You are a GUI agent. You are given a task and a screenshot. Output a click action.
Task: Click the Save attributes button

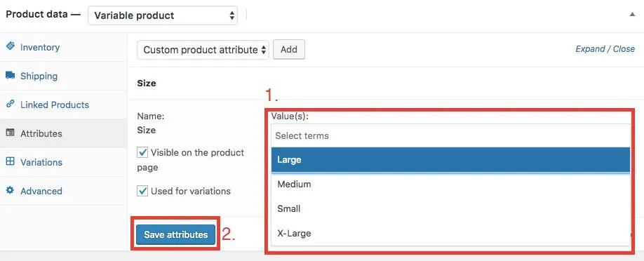coord(176,235)
